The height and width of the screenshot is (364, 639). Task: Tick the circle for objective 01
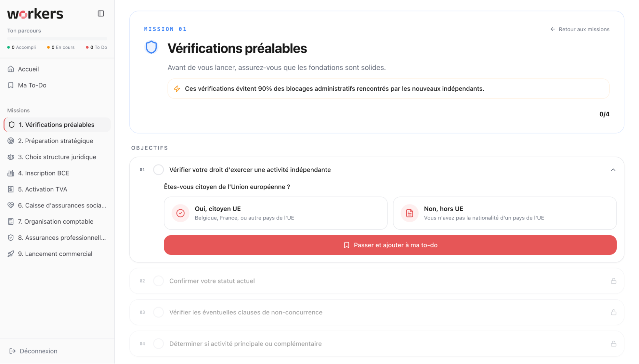(159, 170)
